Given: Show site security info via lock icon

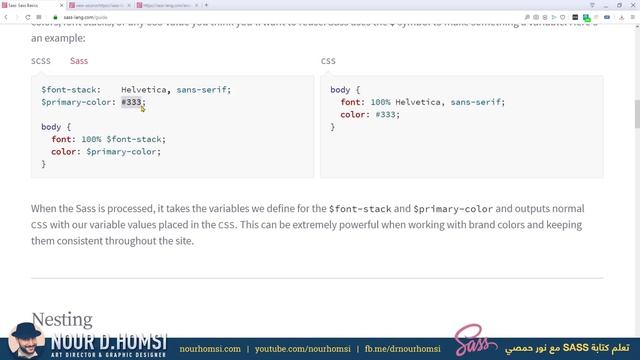Looking at the screenshot, I should tap(55, 17).
